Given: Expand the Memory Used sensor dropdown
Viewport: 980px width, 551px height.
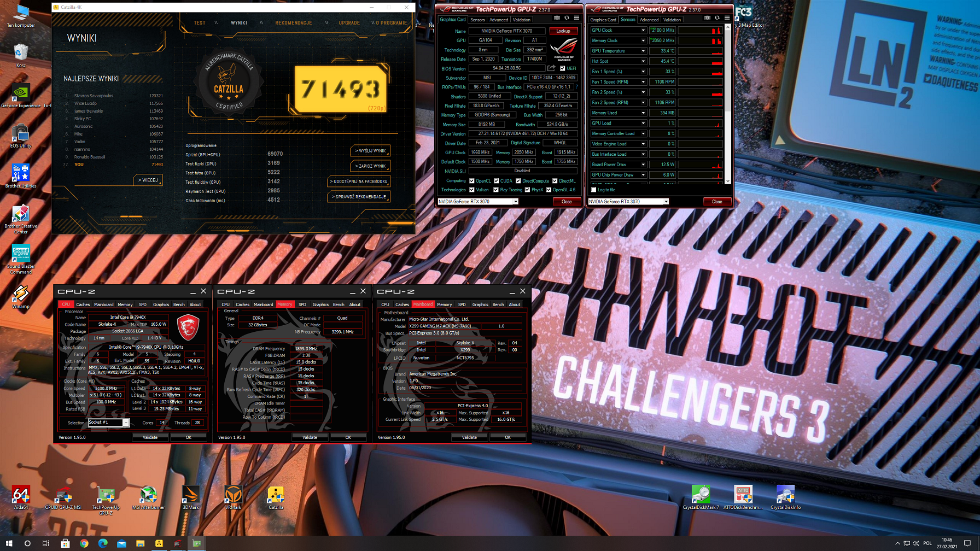Looking at the screenshot, I should [x=643, y=113].
